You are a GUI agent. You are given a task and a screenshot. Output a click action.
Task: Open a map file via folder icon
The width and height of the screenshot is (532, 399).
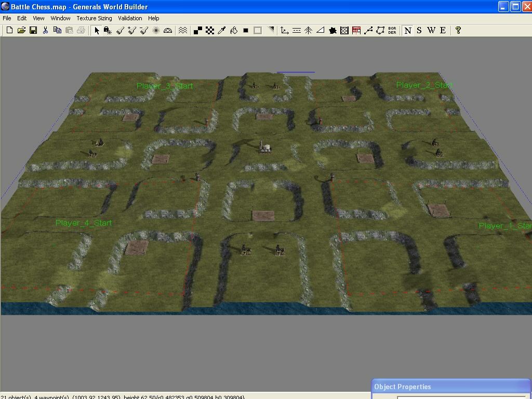tap(21, 30)
